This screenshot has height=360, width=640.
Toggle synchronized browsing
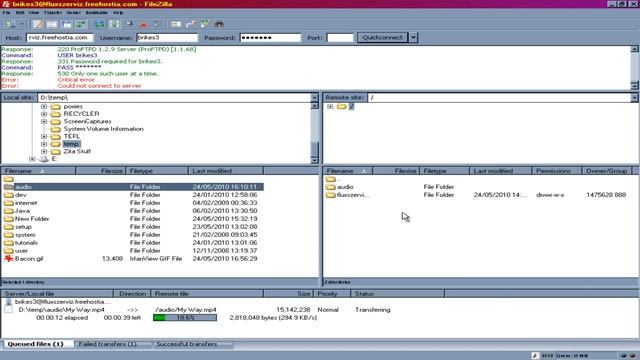[x=205, y=24]
